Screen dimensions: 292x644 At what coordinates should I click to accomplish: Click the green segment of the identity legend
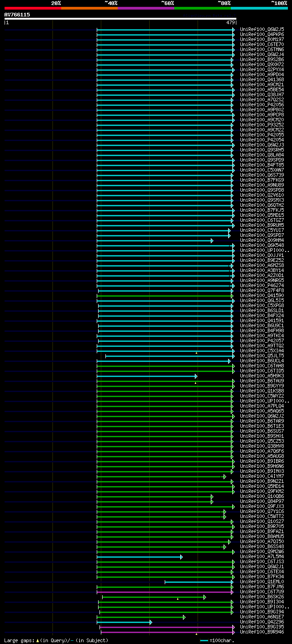click(x=202, y=8)
